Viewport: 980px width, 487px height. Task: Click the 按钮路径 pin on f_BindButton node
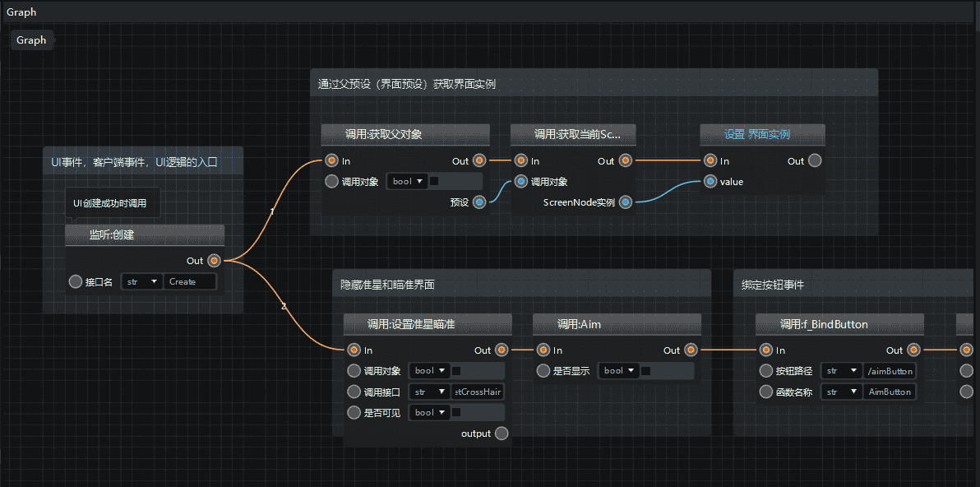point(766,371)
